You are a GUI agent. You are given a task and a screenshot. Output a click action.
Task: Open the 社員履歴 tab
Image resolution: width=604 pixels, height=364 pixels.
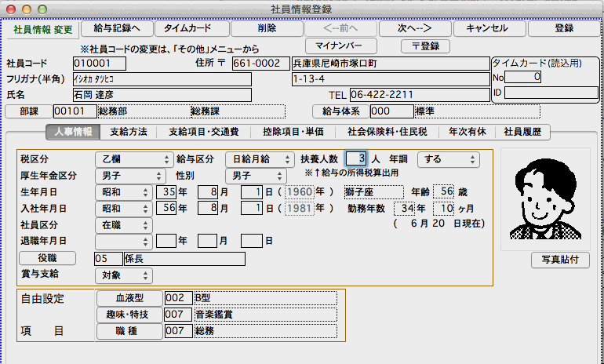point(524,132)
